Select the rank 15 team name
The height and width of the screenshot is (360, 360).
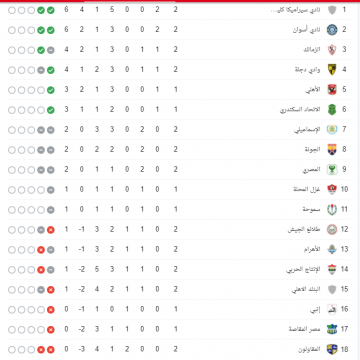[306, 289]
